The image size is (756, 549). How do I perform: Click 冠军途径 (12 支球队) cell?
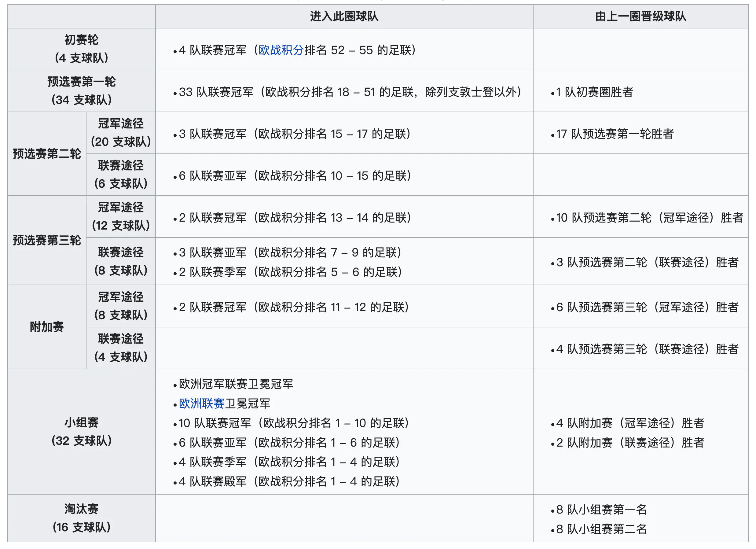(121, 216)
